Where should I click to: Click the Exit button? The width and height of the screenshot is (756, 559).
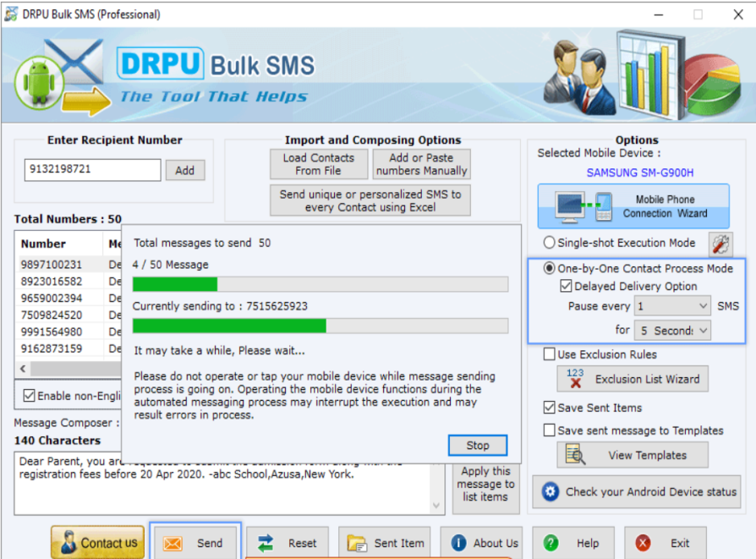[x=666, y=543]
